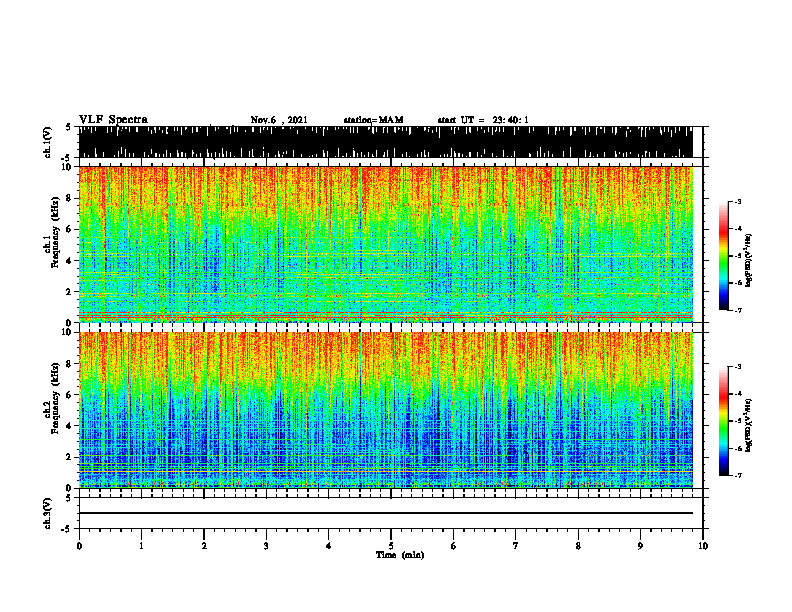
Task: Click the "9" minute tick label
Action: tap(640, 546)
